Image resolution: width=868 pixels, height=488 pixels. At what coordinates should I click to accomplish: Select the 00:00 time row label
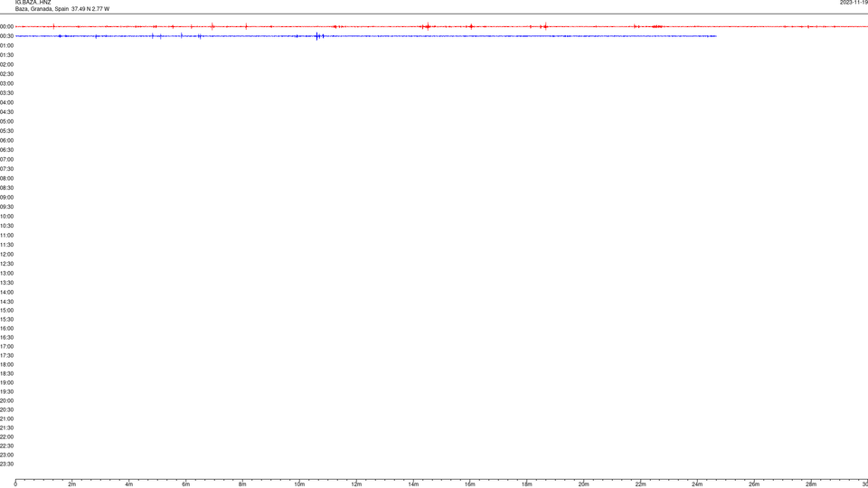coord(6,26)
